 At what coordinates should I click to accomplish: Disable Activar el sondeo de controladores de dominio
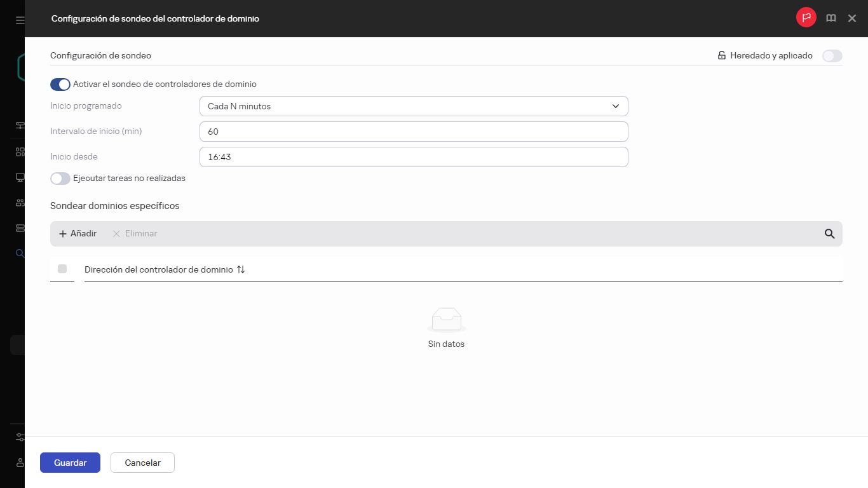click(x=60, y=84)
